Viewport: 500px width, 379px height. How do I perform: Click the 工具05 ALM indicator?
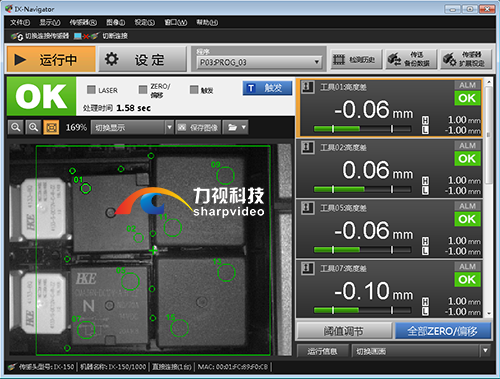(467, 206)
